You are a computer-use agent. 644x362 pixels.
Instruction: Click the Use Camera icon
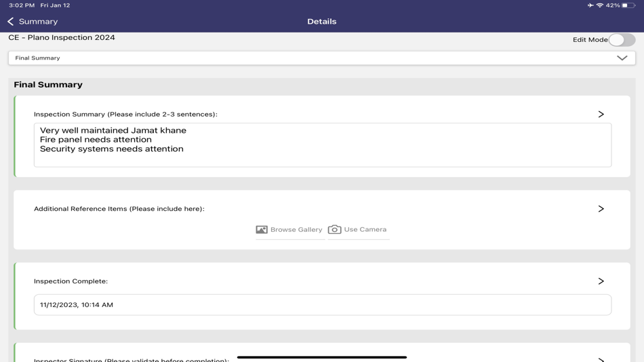(x=334, y=229)
